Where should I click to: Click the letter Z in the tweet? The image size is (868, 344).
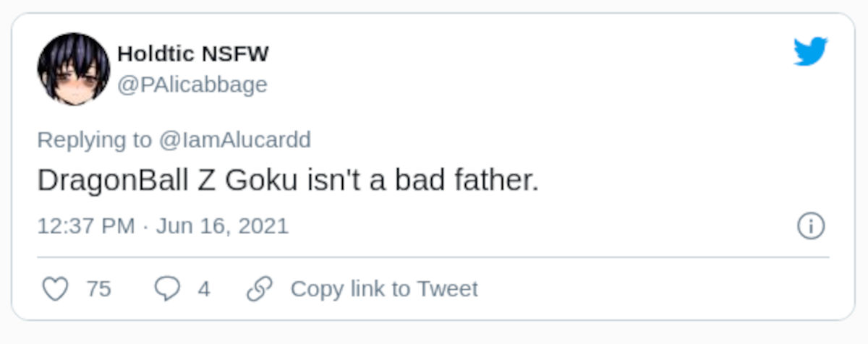(x=204, y=181)
